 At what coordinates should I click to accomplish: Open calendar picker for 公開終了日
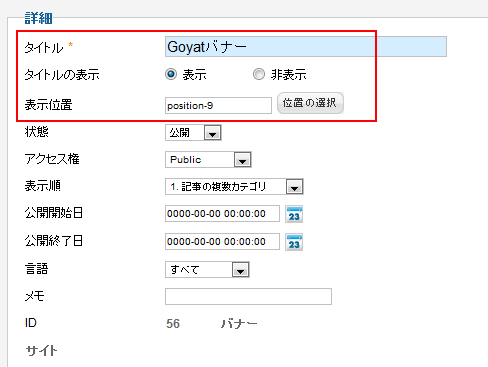coord(294,242)
